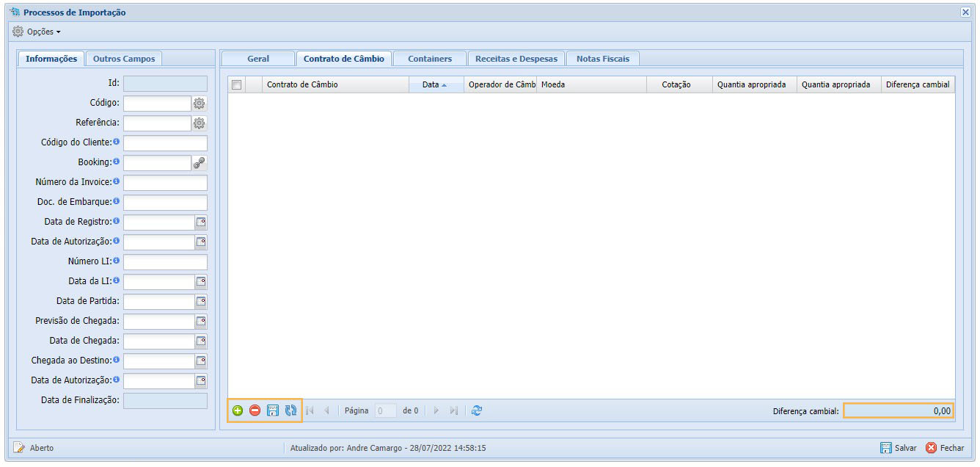Image resolution: width=980 pixels, height=467 pixels.
Task: Open the Notas Fiscais tab
Action: 603,59
